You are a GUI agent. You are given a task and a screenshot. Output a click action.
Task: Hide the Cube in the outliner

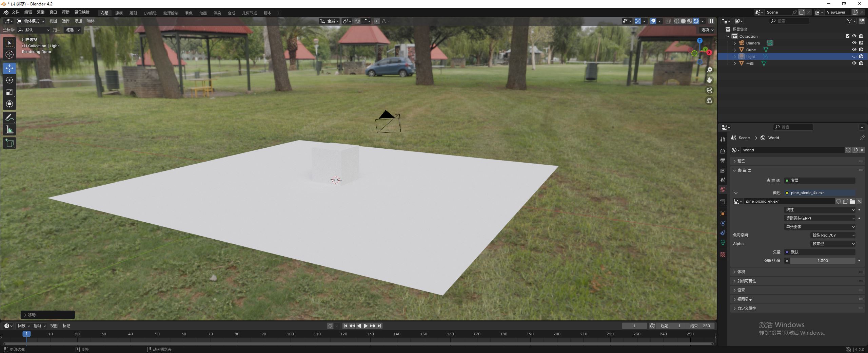click(x=854, y=50)
